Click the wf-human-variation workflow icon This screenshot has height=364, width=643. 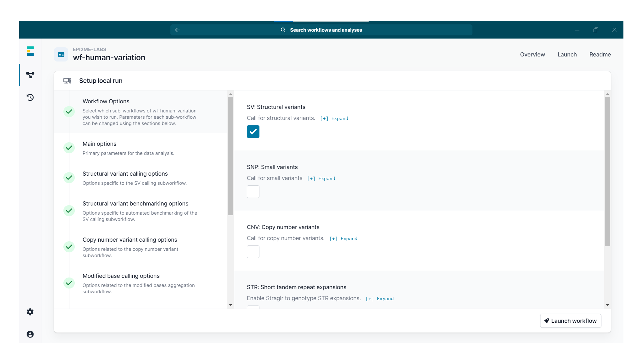coord(61,55)
